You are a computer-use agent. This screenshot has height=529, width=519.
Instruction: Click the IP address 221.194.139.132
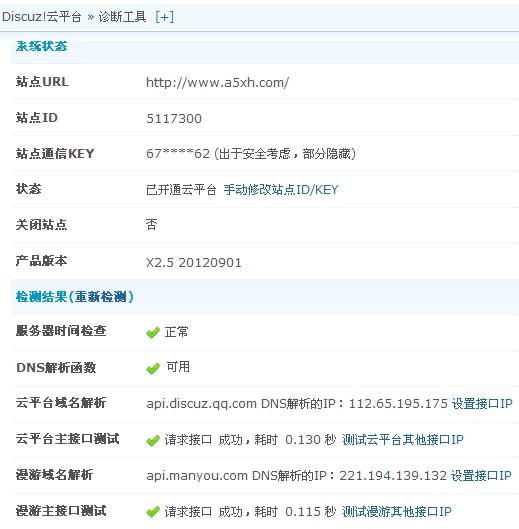[393, 476]
